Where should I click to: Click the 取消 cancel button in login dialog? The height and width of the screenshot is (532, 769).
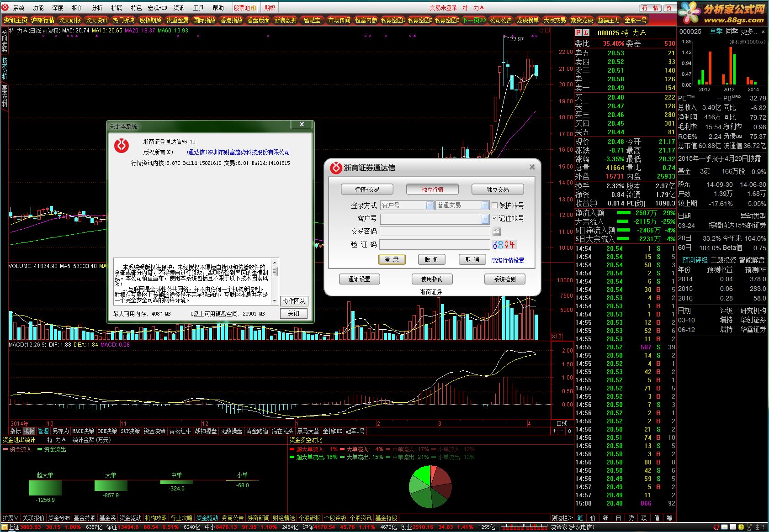click(472, 259)
